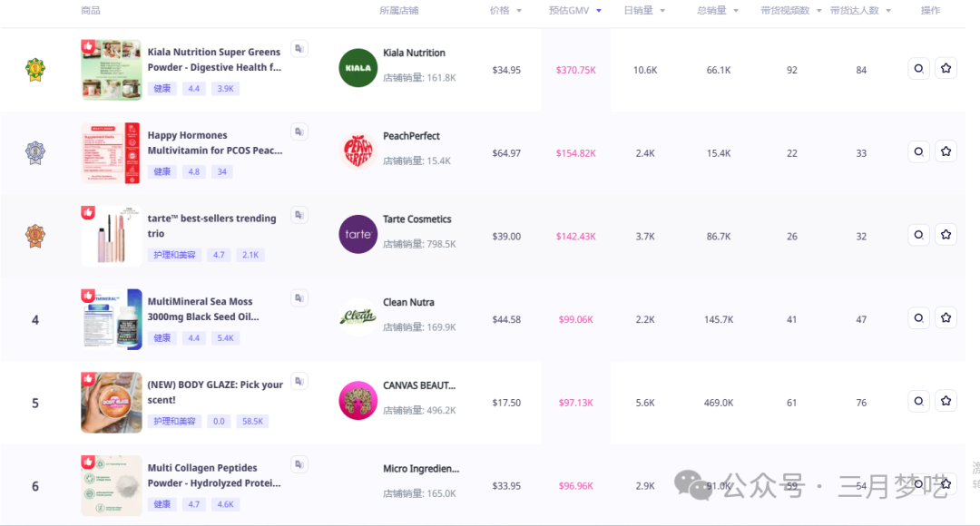
Task: Open the Tarte Cosmetics store logo
Action: coord(358,234)
